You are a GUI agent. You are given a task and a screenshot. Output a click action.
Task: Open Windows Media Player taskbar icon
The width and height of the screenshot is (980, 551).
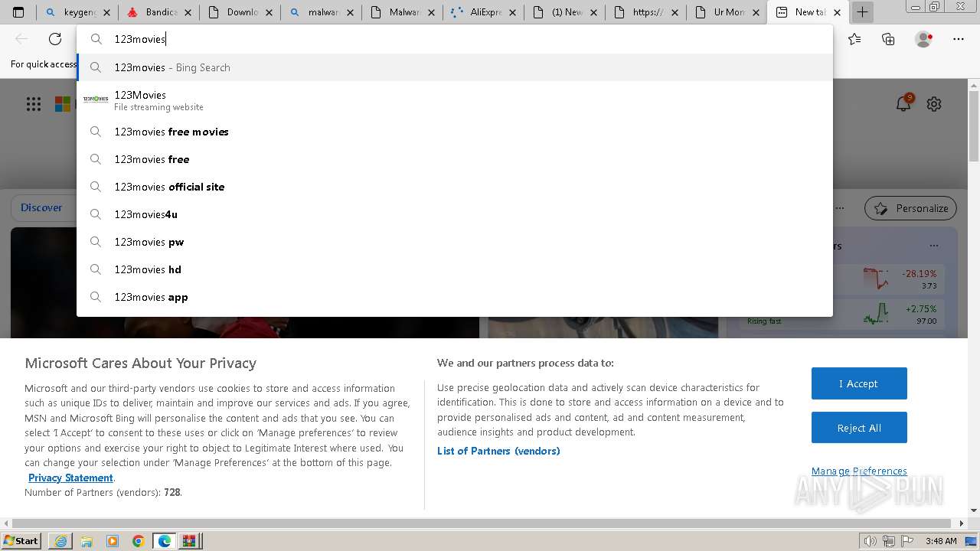point(113,541)
